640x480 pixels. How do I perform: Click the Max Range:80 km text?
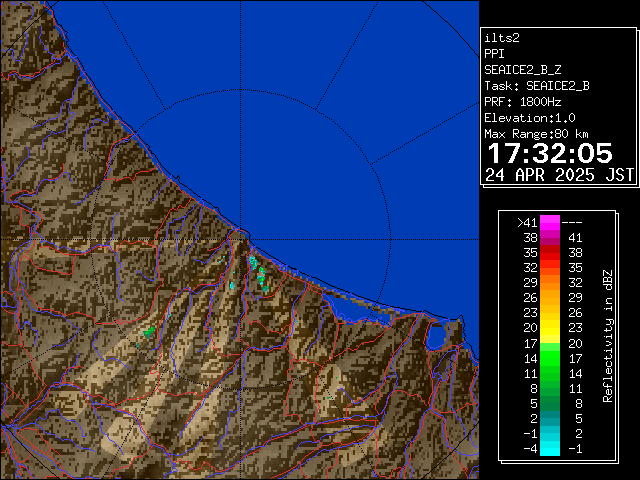point(536,134)
